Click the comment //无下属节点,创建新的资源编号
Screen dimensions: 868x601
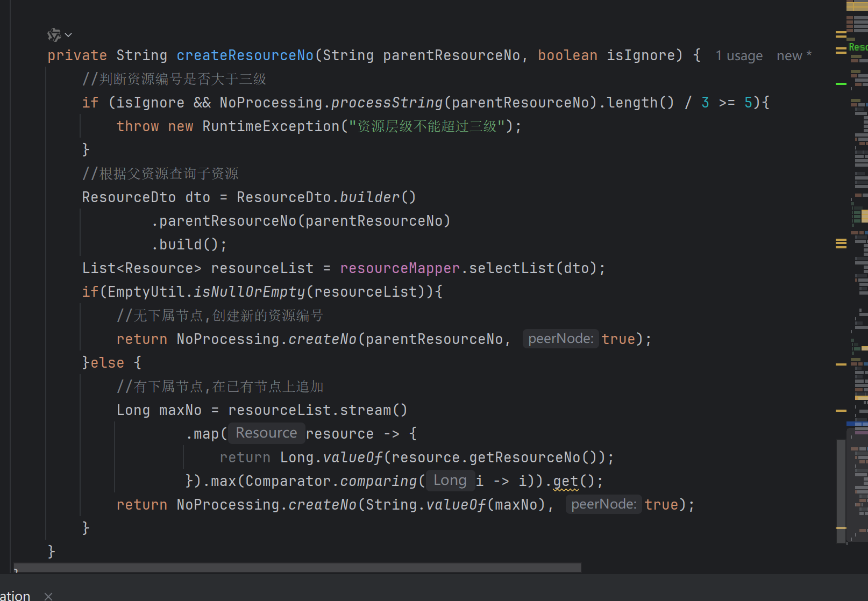pyautogui.click(x=220, y=316)
